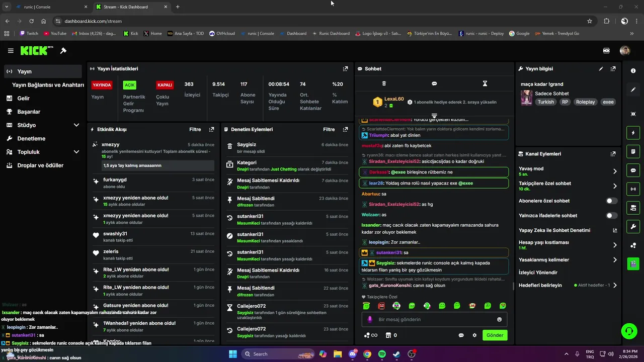This screenshot has width=644, height=362.
Task: Open Yayın Bağlantısı ve Anahtarı page
Action: (48, 85)
